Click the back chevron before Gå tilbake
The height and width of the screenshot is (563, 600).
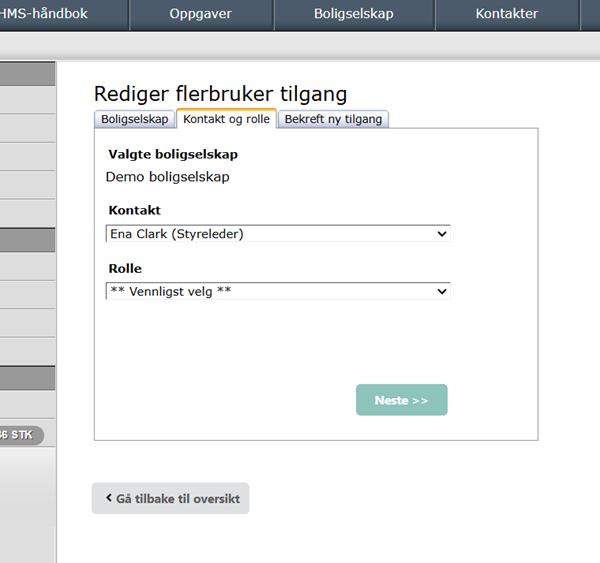pos(108,499)
